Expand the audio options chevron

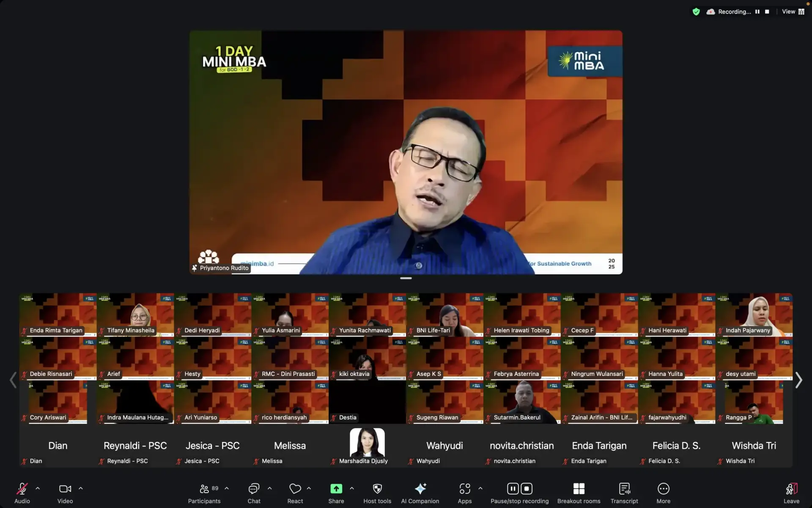[x=38, y=488]
